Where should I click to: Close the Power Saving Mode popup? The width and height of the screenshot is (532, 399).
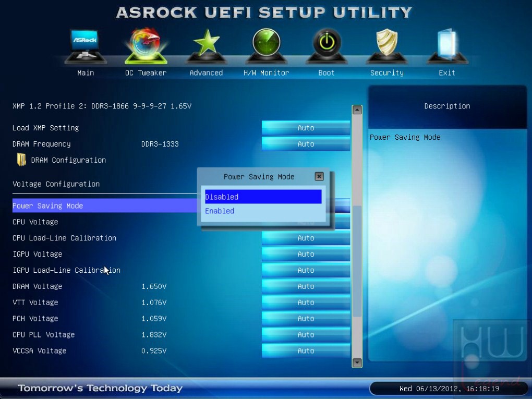coord(319,176)
